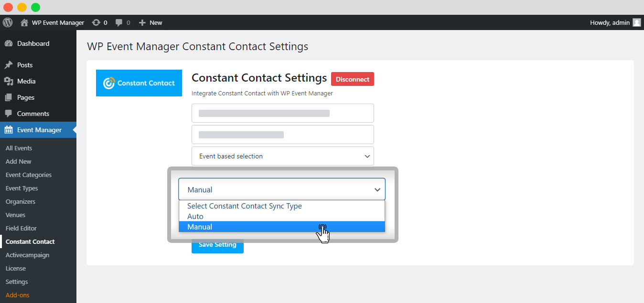The image size is (644, 303).
Task: Click the green macOS fullscreen button
Action: 36,7
